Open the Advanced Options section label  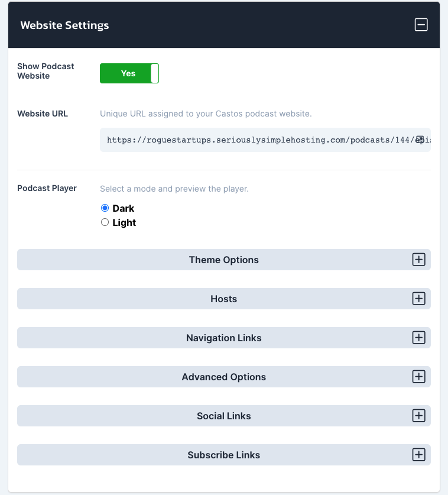(x=223, y=377)
